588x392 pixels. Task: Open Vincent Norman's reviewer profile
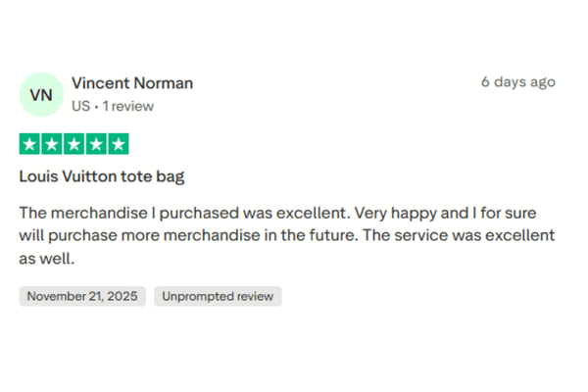point(132,82)
